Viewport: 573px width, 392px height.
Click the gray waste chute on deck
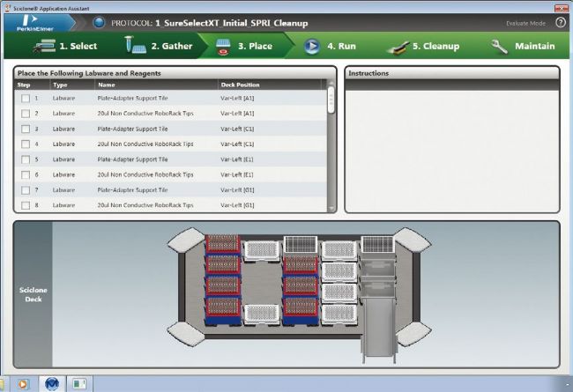point(378,326)
